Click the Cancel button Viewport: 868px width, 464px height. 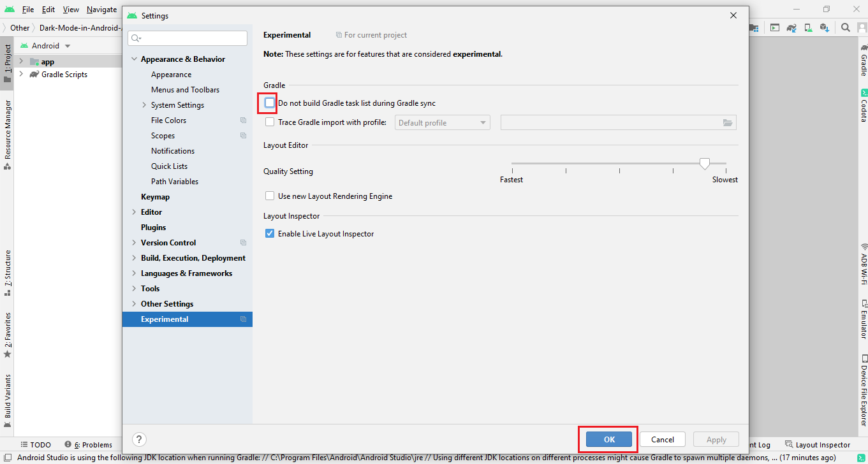click(662, 439)
